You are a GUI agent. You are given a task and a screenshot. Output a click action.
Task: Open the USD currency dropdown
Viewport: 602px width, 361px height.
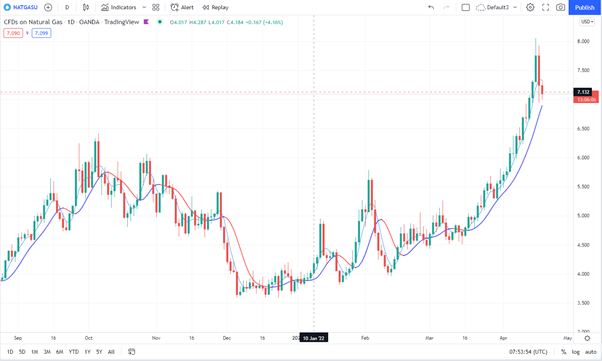pyautogui.click(x=587, y=22)
